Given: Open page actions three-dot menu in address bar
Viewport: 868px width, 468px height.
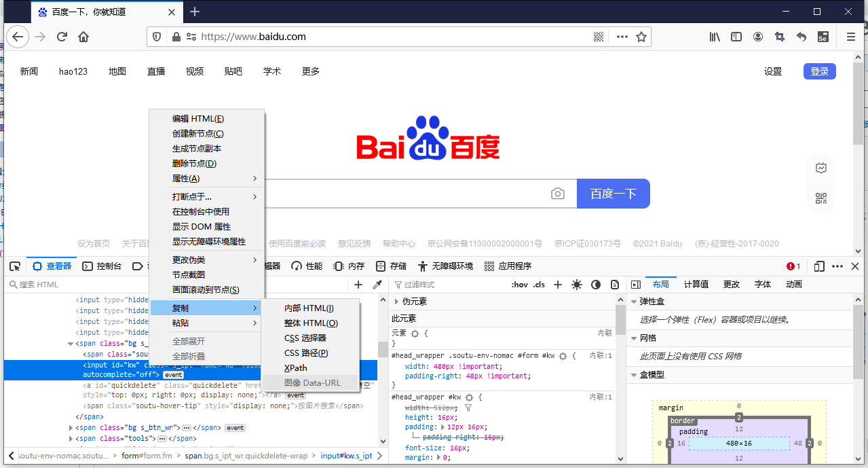Looking at the screenshot, I should pos(622,37).
